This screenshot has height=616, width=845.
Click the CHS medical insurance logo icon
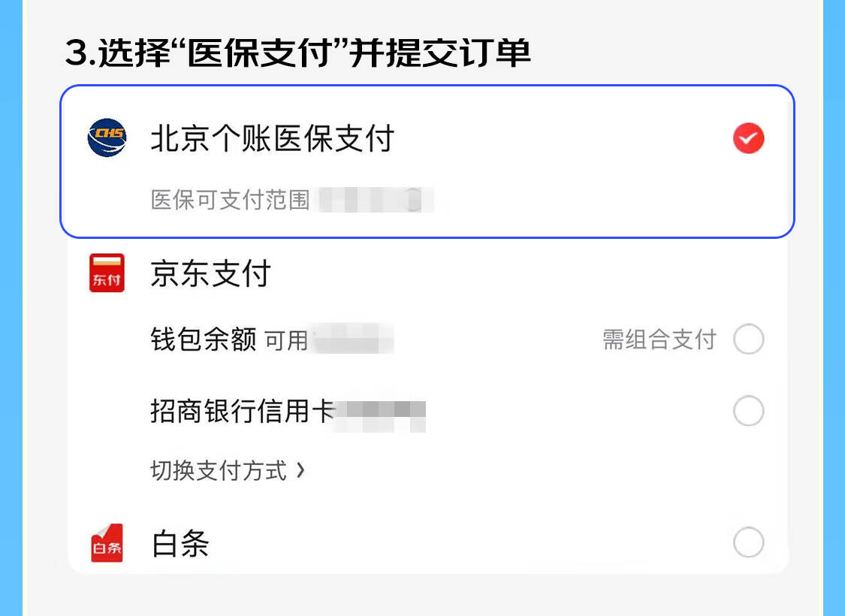click(107, 138)
